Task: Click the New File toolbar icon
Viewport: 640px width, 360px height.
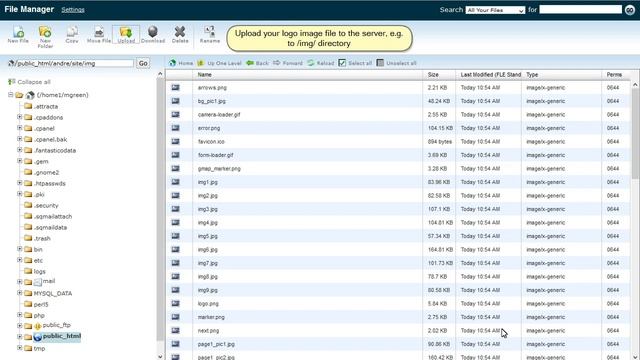Action: pos(18,34)
